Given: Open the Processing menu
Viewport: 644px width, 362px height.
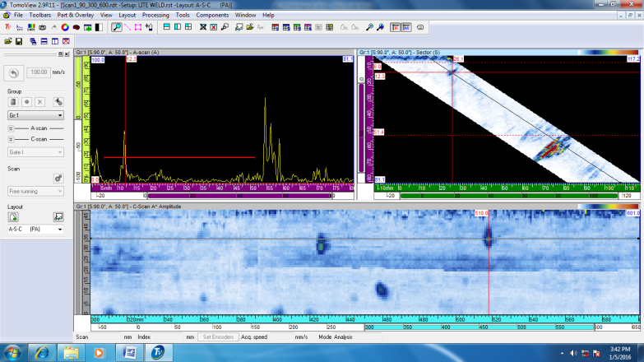Looking at the screenshot, I should click(x=155, y=15).
